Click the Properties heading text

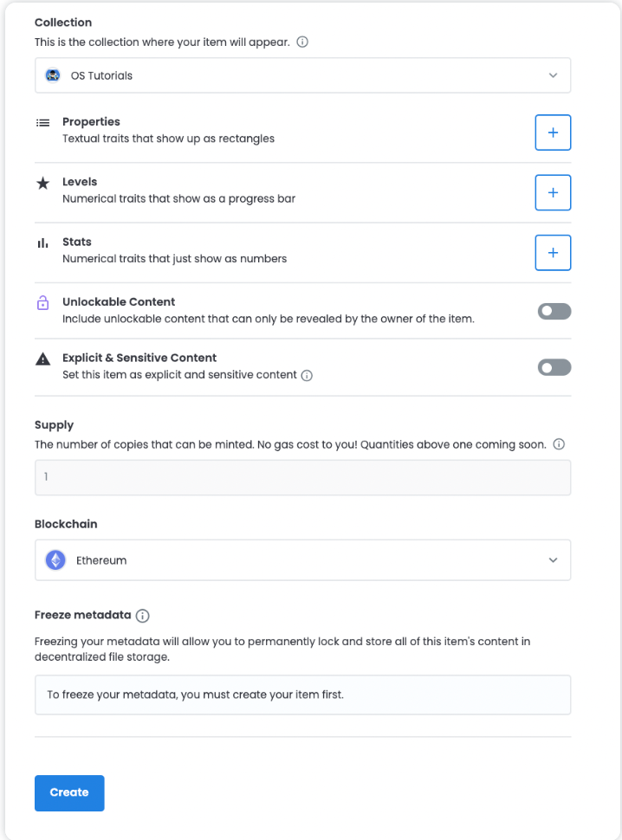[91, 121]
